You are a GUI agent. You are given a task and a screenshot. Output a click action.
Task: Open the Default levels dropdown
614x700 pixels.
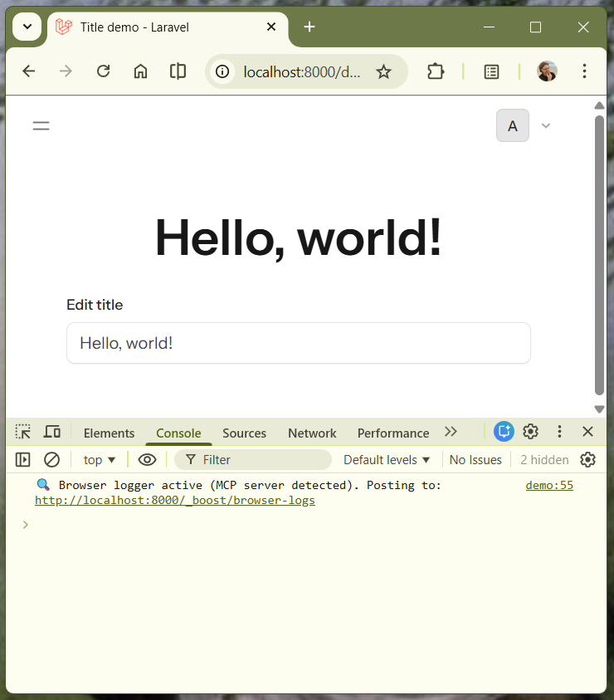coord(387,459)
